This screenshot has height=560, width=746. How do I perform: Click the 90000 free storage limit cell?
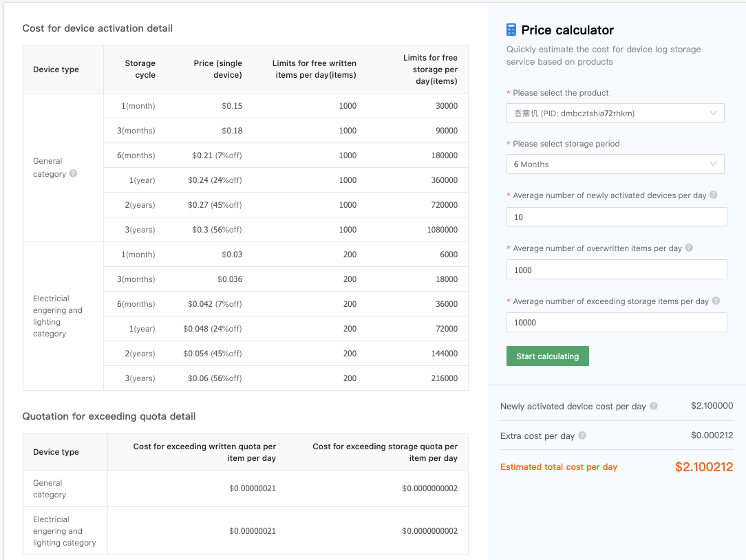(447, 130)
